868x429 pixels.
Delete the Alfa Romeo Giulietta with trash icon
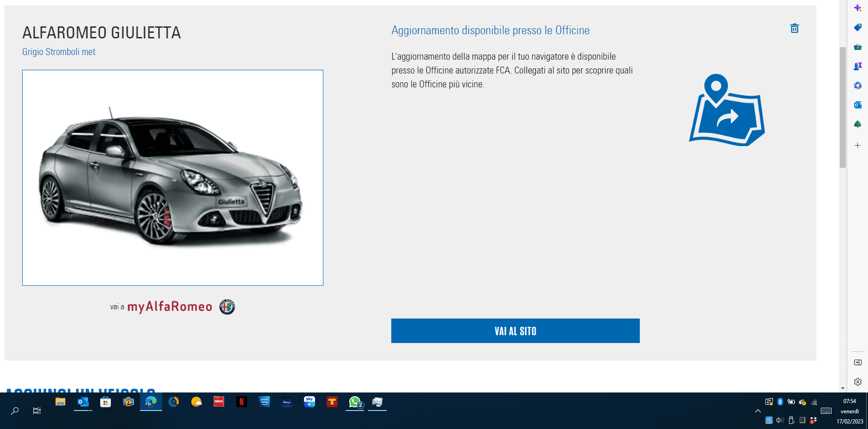click(794, 29)
